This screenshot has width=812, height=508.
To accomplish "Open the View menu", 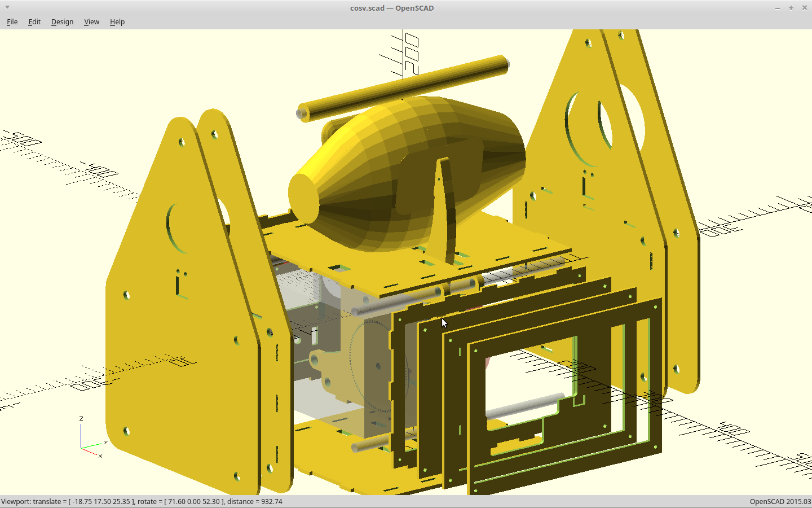I will [x=91, y=22].
